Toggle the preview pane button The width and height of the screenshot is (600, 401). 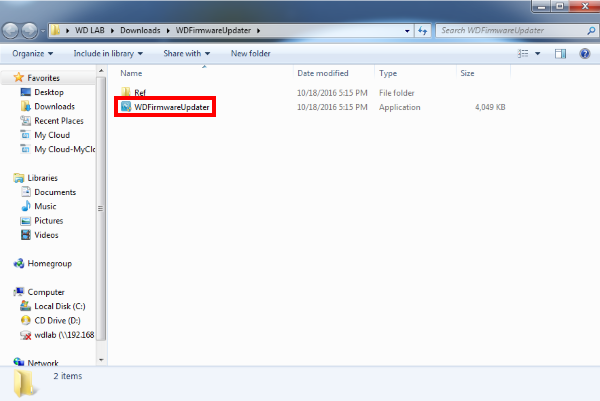(560, 54)
